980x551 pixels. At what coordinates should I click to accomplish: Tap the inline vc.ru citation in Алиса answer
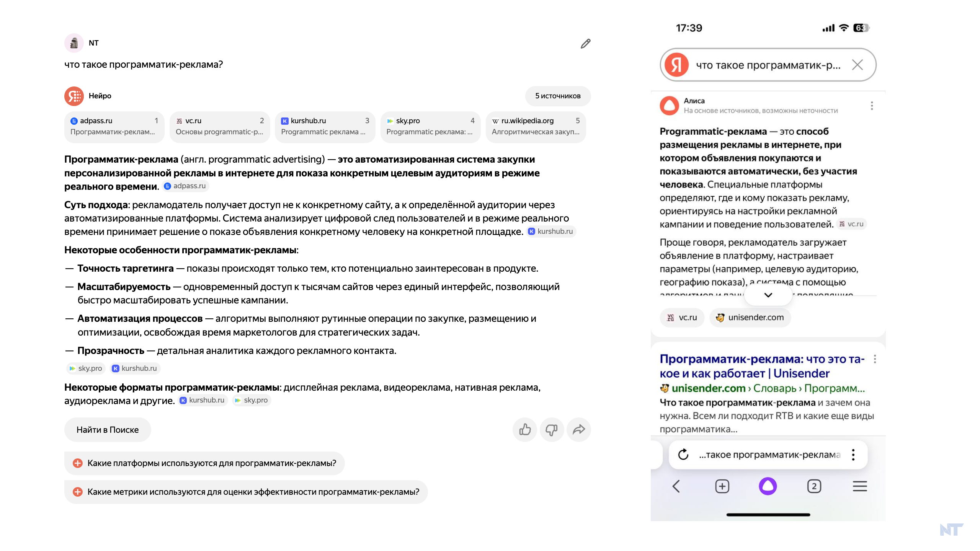(x=851, y=224)
